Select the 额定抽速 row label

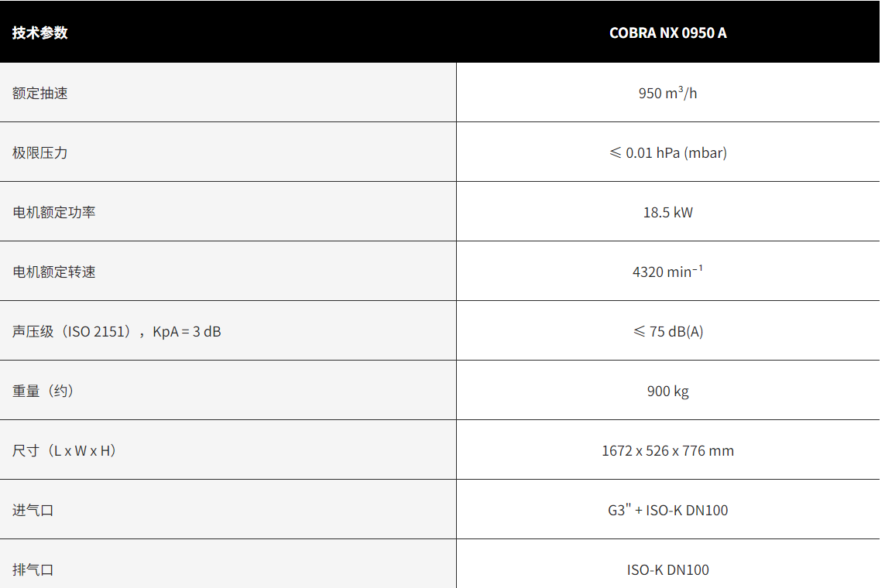click(40, 93)
